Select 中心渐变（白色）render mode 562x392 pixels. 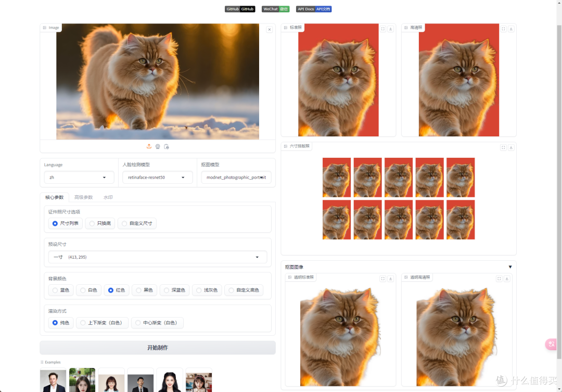tap(157, 323)
